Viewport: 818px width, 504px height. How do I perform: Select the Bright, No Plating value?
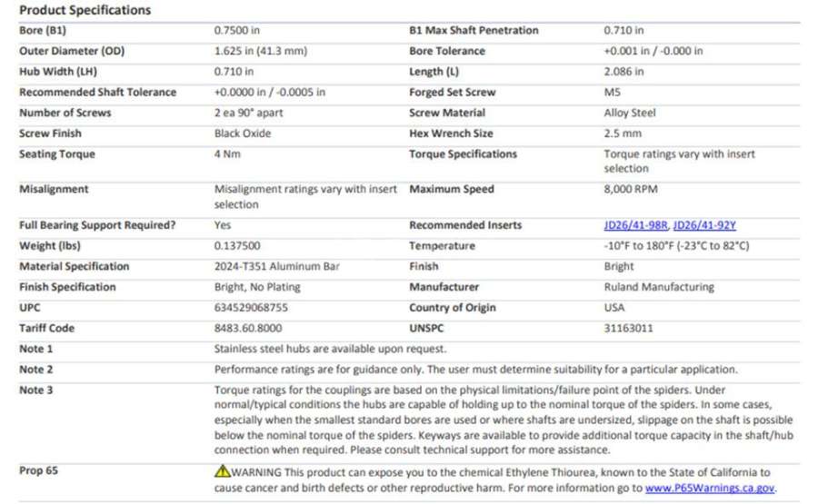pyautogui.click(x=257, y=287)
